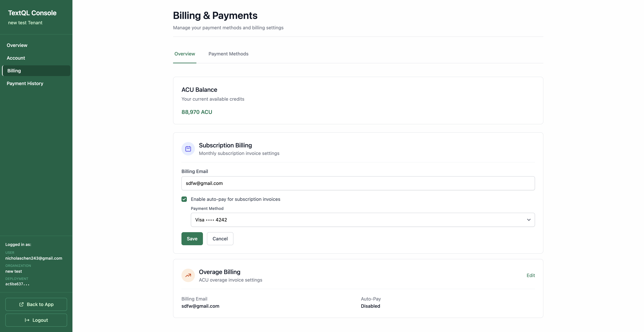The width and height of the screenshot is (644, 332).
Task: Click the external-link icon in Back to App
Action: click(21, 304)
